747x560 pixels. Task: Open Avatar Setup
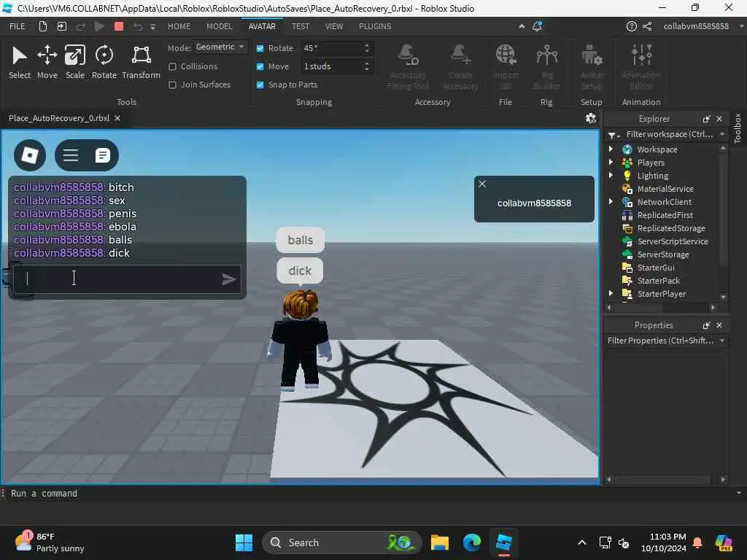(x=592, y=66)
